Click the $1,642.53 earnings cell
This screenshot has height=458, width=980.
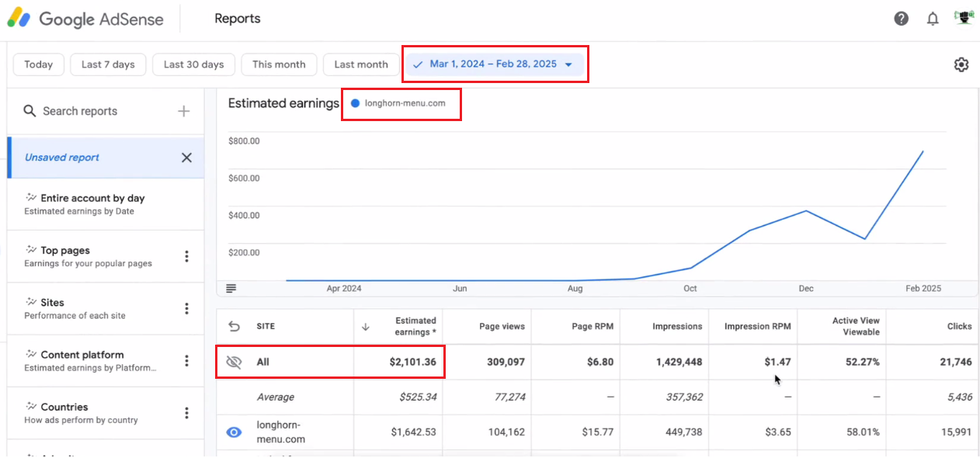[413, 432]
